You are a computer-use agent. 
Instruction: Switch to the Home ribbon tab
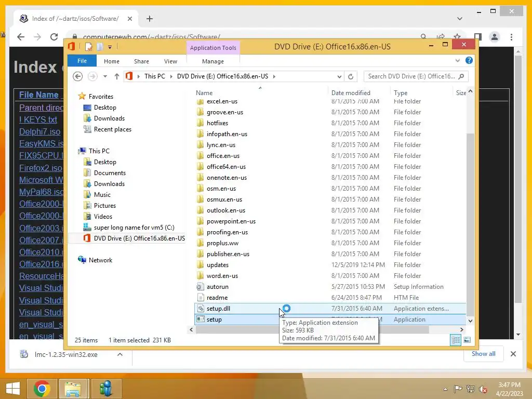click(112, 61)
